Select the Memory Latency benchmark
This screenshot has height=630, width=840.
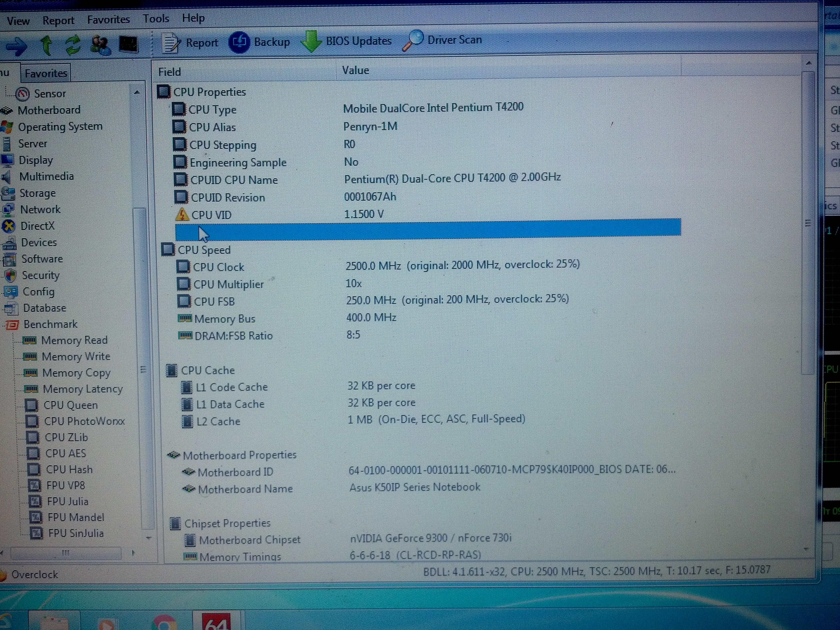[83, 389]
